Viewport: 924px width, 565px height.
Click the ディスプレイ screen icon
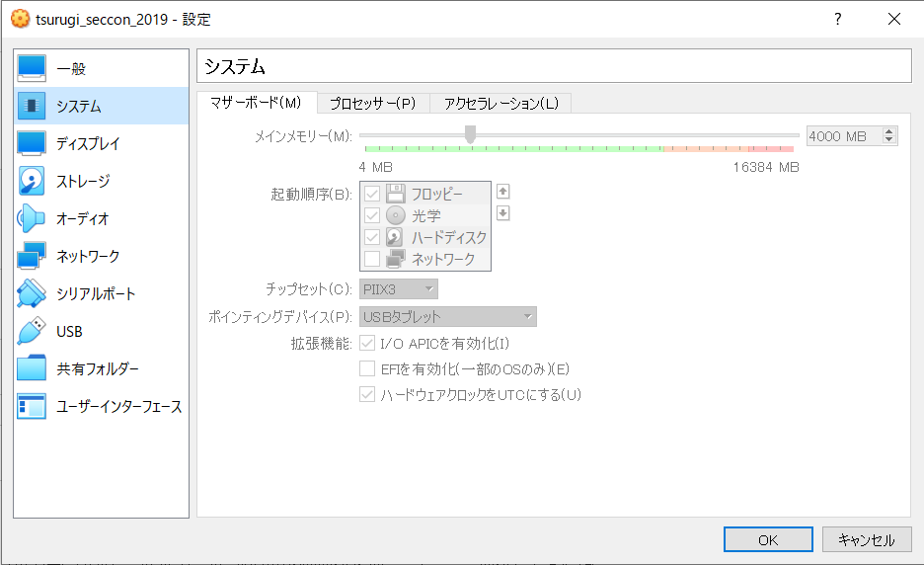point(32,143)
